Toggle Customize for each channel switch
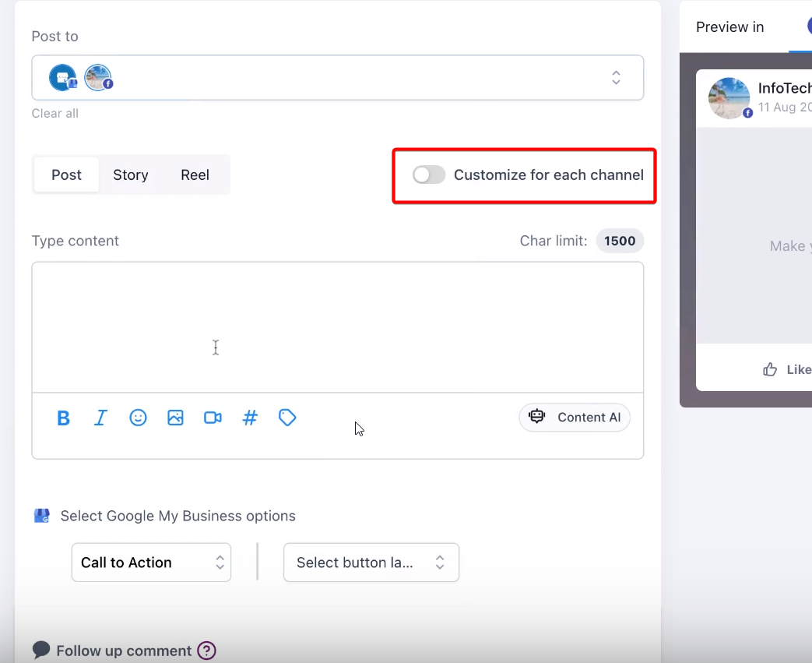This screenshot has height=663, width=812. (x=429, y=175)
